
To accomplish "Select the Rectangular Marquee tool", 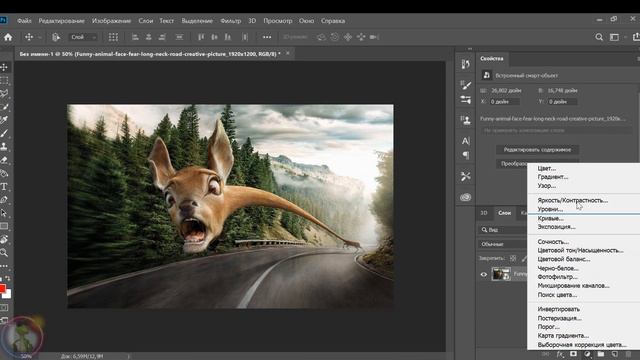I will click(x=4, y=80).
